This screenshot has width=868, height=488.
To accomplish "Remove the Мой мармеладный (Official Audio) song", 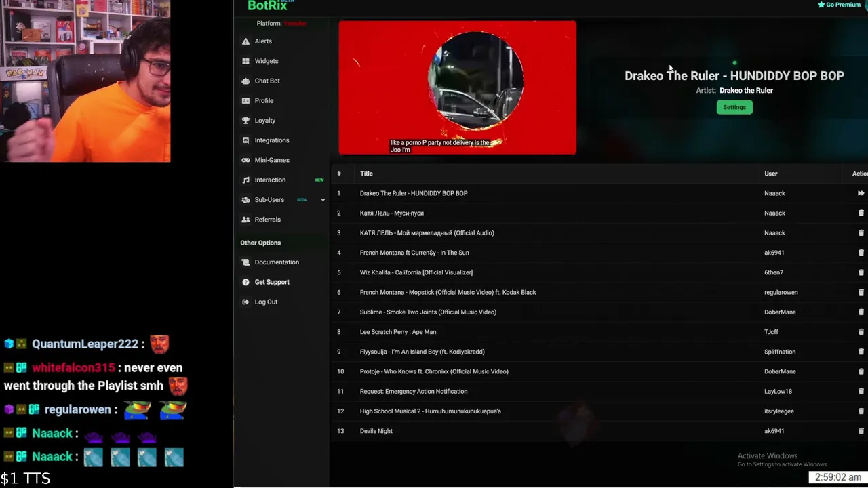I will coord(861,232).
